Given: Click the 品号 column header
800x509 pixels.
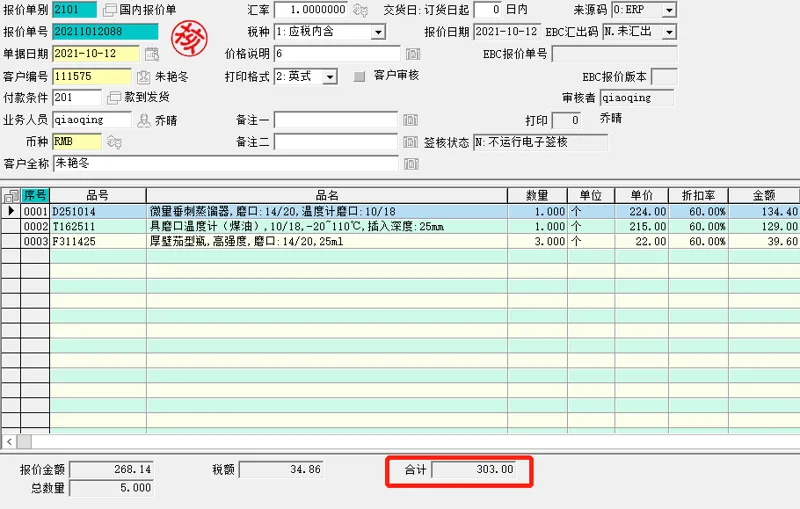Looking at the screenshot, I should point(98,195).
